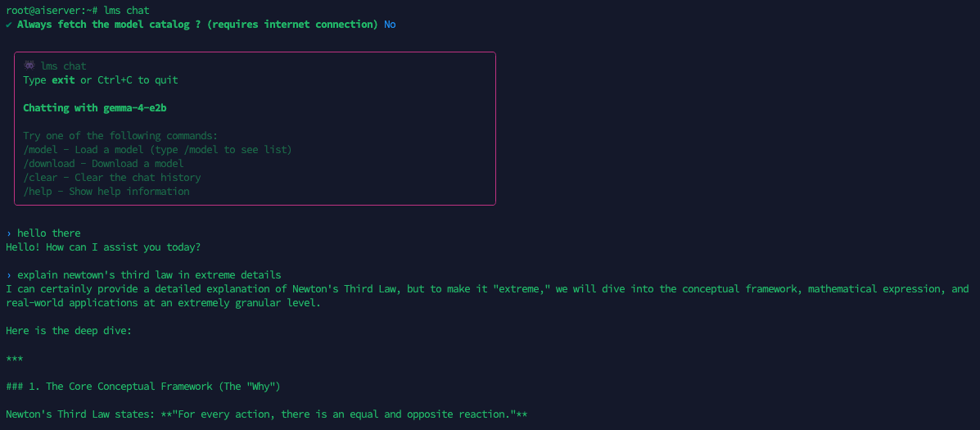Click the Here is the deep dive line
Screen dimensions: 980x430
click(x=68, y=331)
